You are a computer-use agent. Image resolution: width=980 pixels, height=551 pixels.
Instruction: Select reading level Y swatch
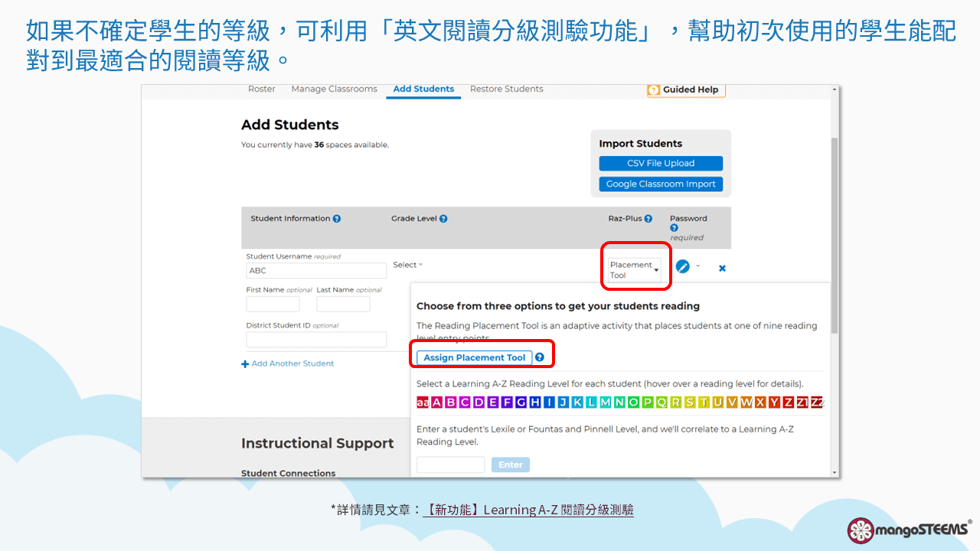(x=774, y=402)
